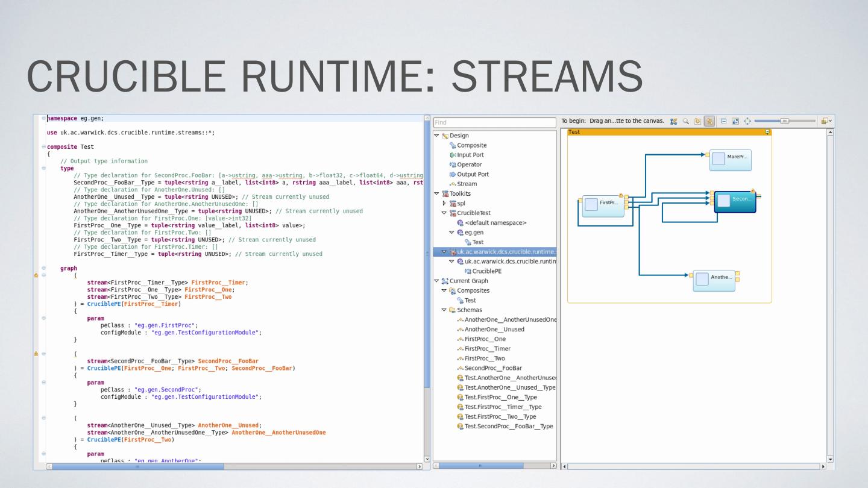Click the Find search field
The width and height of the screenshot is (868, 488).
coord(494,122)
